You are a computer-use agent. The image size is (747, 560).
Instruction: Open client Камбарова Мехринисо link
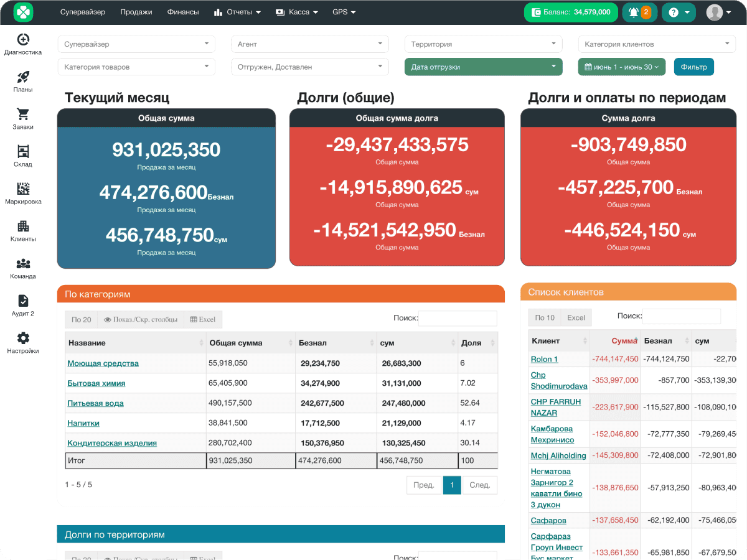pyautogui.click(x=552, y=434)
